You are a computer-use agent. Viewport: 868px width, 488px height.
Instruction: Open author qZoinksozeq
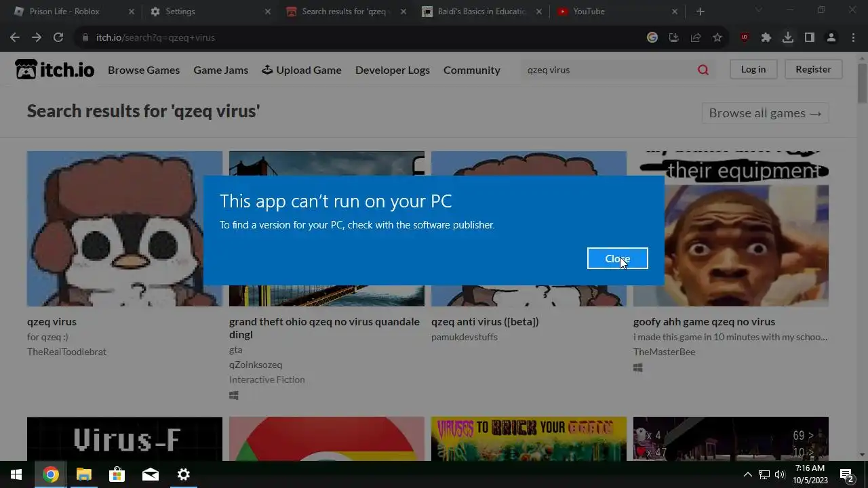[x=256, y=365]
